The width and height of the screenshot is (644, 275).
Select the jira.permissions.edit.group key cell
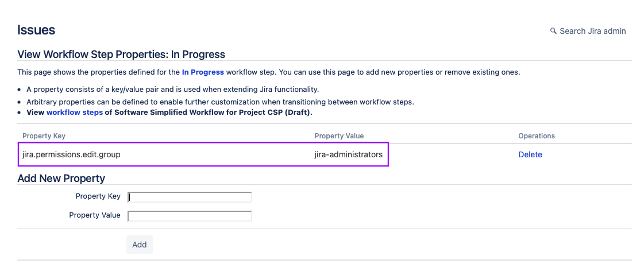[x=71, y=154]
